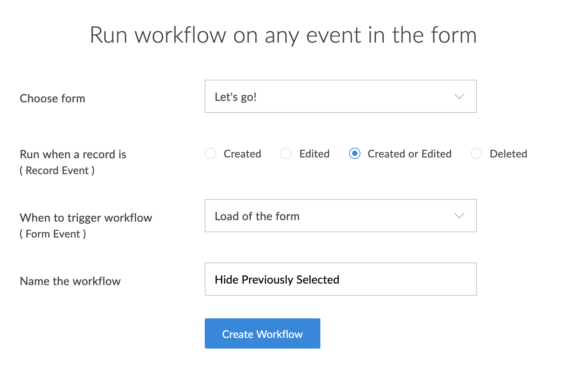Pick the Deleted radio button circle
This screenshot has height=392, width=572.
click(x=476, y=154)
